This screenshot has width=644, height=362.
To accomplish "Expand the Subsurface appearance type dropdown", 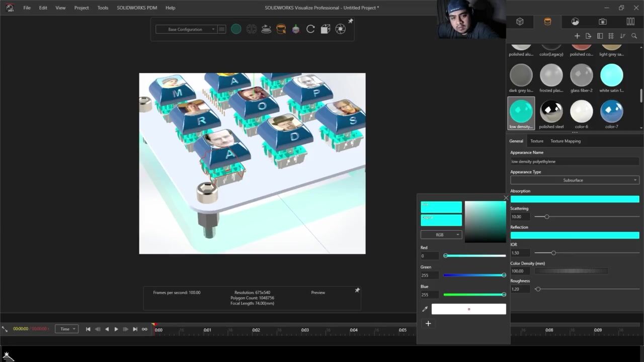I will click(x=575, y=180).
